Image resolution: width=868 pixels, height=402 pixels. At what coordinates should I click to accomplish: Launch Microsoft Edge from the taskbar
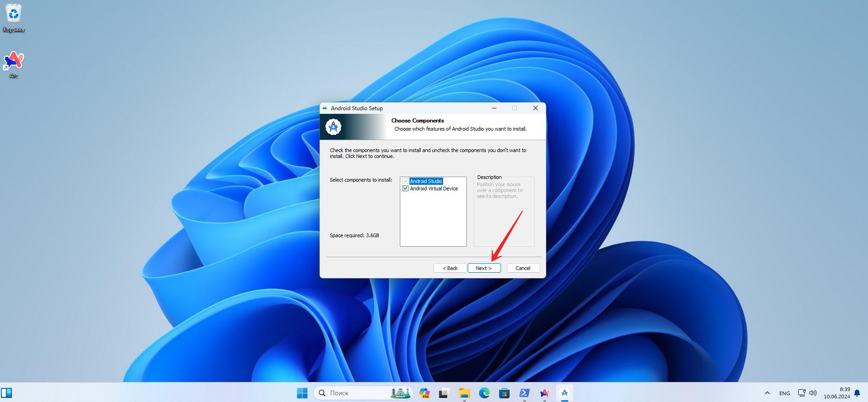point(484,393)
